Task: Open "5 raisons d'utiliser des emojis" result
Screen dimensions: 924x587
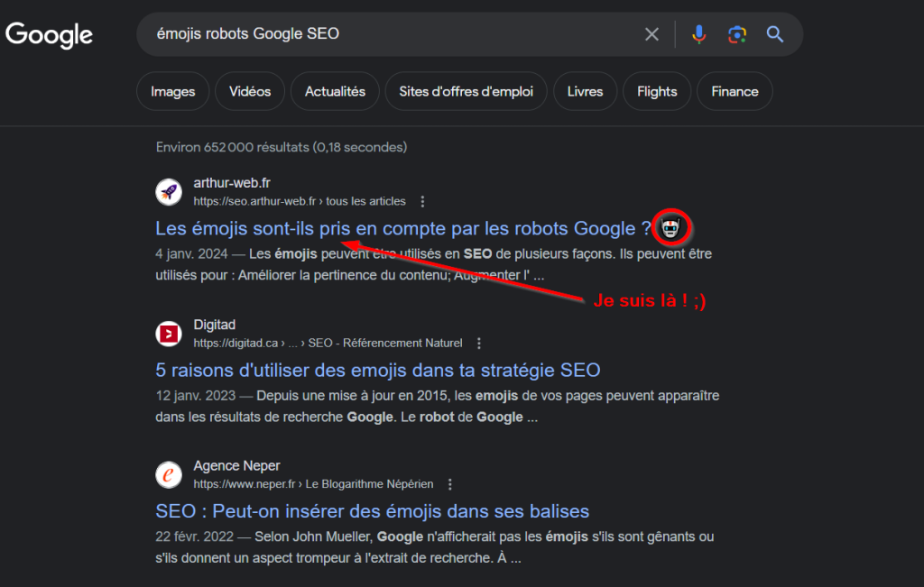Action: (378, 370)
